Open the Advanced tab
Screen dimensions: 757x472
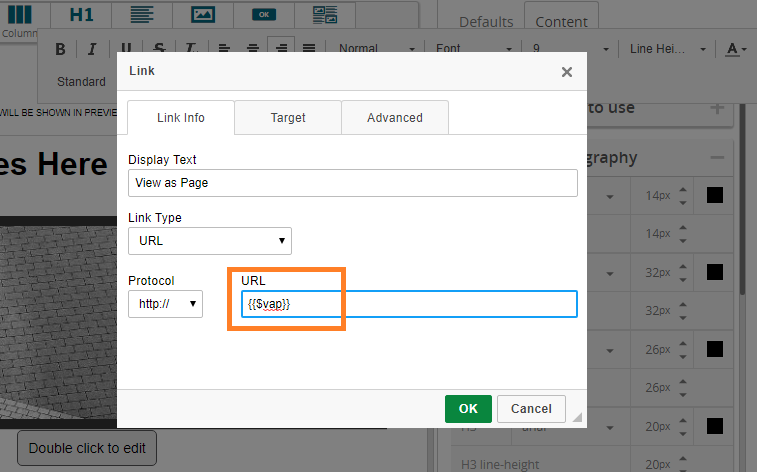394,117
